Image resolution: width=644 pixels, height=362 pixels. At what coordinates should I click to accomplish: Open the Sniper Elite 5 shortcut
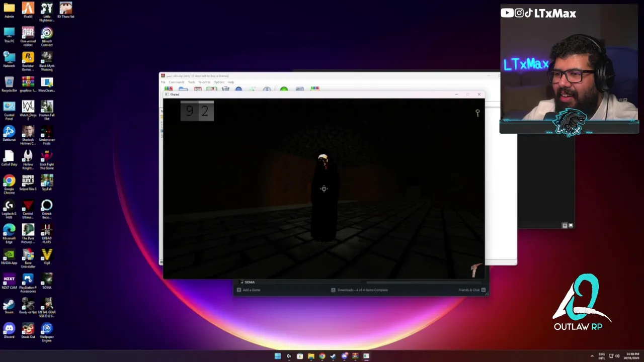[28, 183]
